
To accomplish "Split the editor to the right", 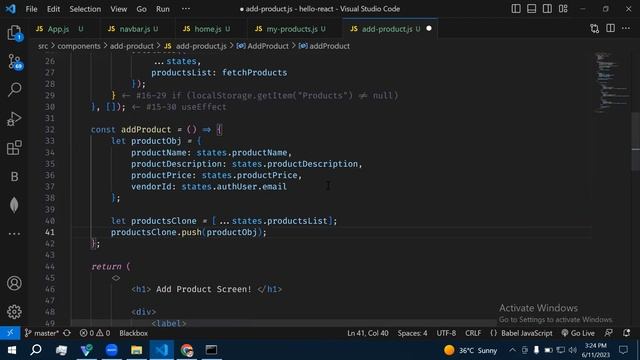I will click(610, 28).
